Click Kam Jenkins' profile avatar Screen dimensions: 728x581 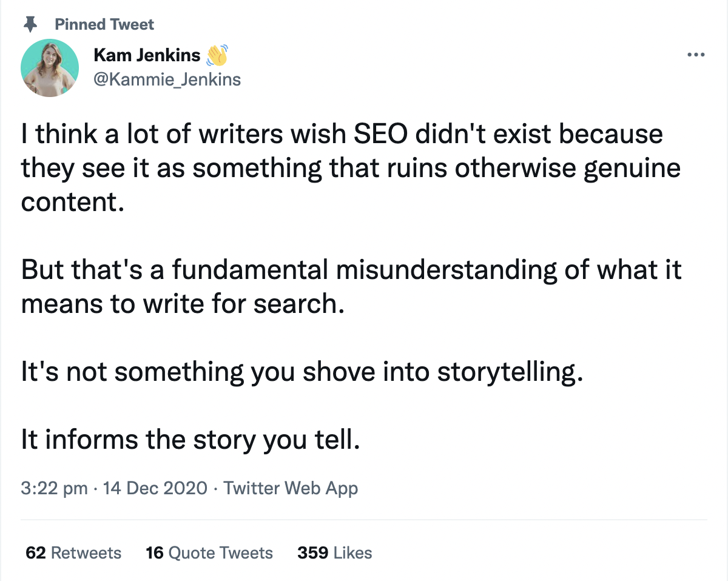50,68
